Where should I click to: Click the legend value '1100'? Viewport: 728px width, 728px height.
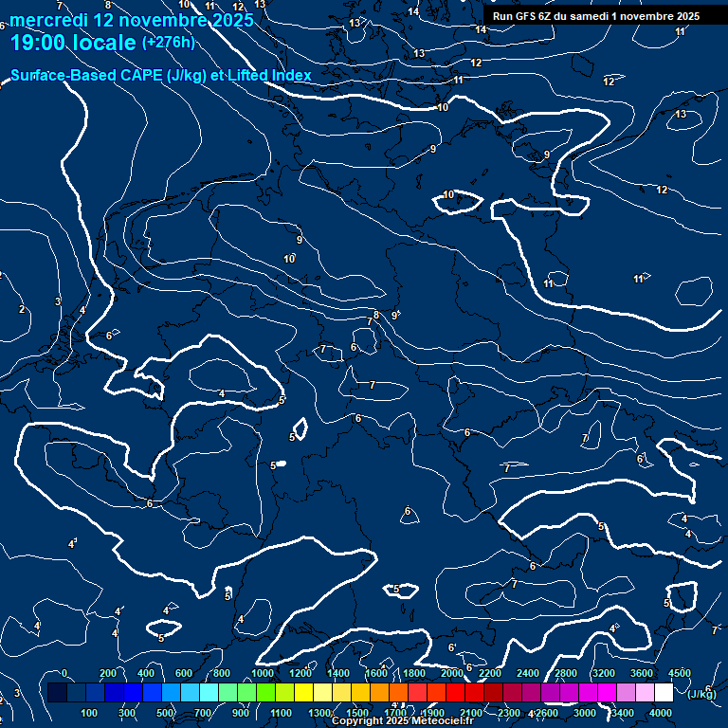(x=281, y=713)
